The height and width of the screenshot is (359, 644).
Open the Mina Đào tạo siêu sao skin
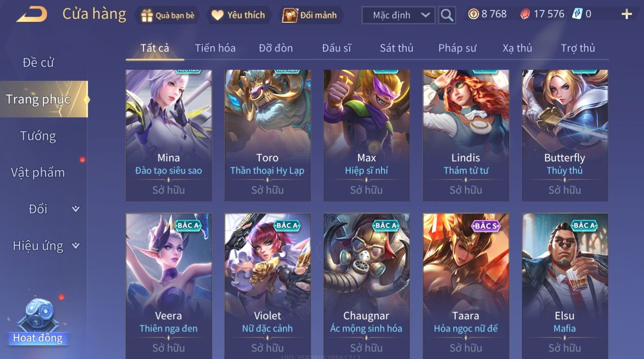(x=169, y=135)
